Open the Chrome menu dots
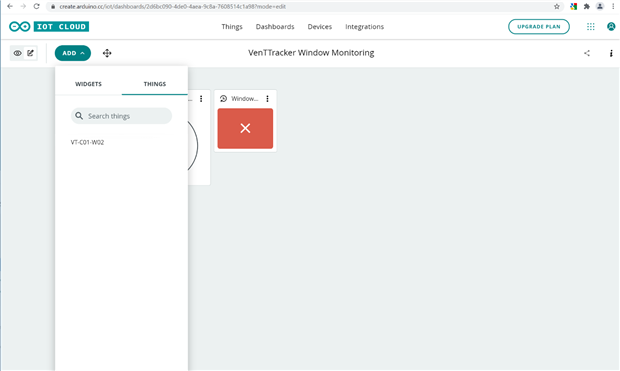The height and width of the screenshot is (371, 620). [613, 6]
